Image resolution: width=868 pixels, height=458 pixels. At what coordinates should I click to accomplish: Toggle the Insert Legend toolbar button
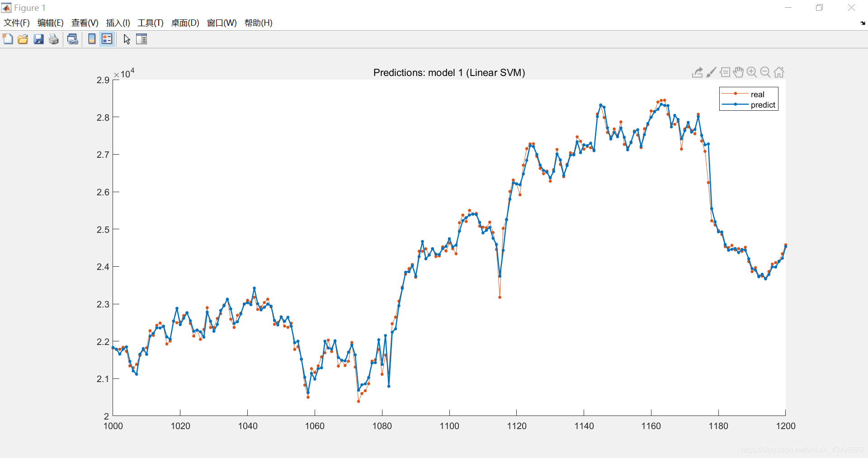tap(107, 39)
